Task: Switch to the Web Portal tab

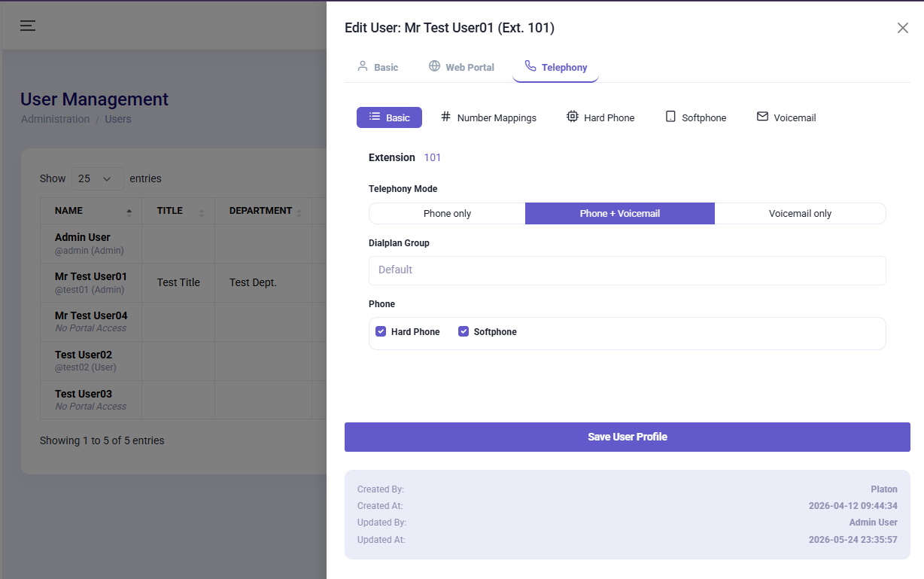Action: click(461, 67)
